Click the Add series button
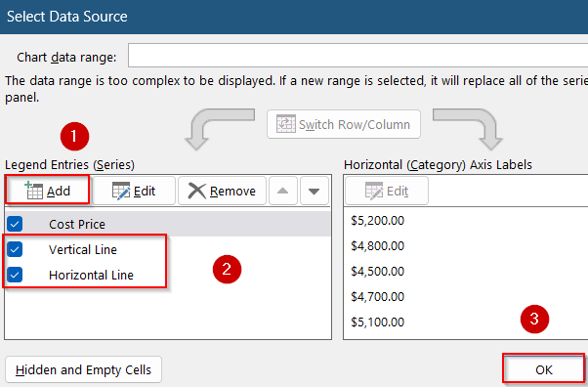 (x=48, y=191)
